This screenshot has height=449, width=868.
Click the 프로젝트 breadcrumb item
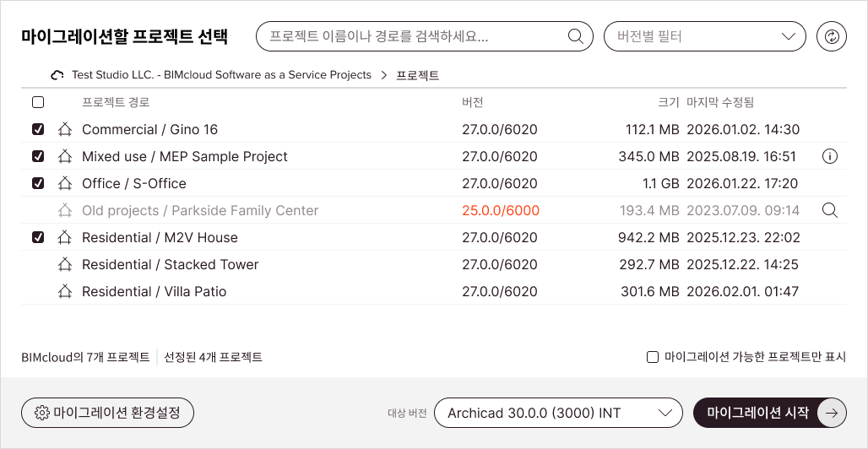click(x=418, y=75)
